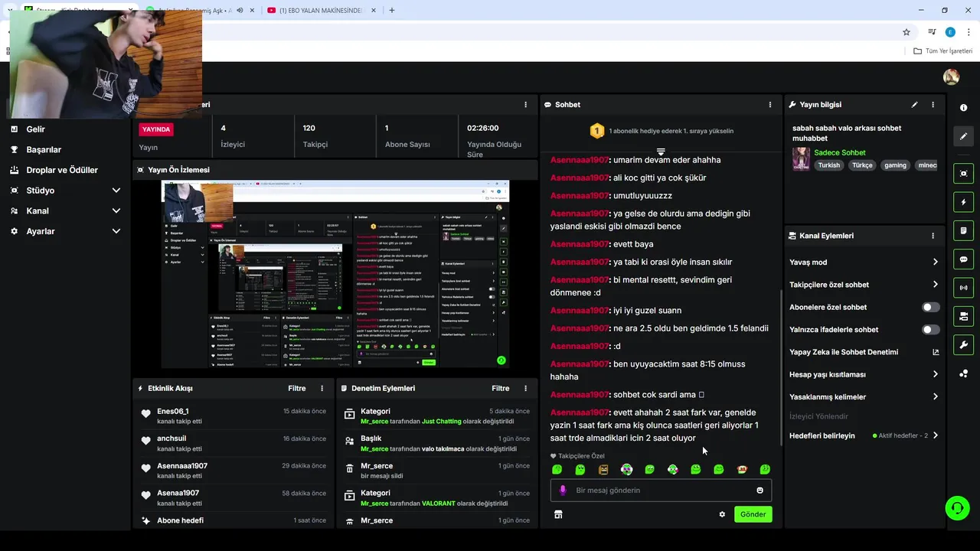Click the purple microphone icon in message box
This screenshot has height=551, width=980.
[x=563, y=491]
